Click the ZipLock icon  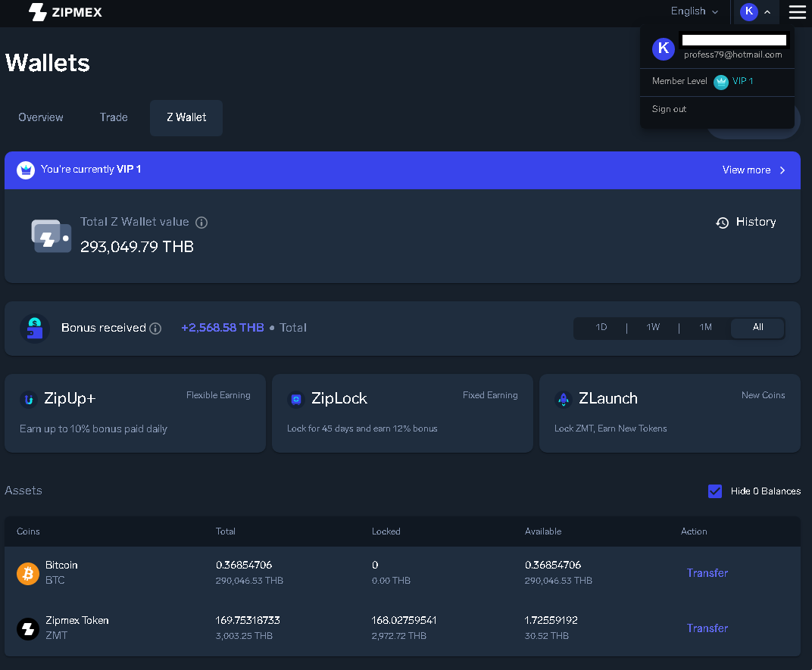coord(296,399)
